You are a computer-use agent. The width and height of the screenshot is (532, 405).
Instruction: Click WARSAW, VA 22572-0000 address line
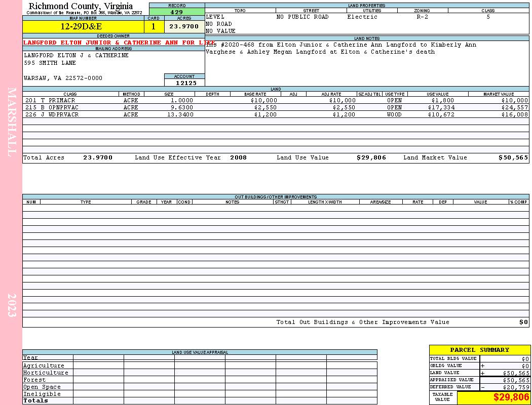click(63, 78)
